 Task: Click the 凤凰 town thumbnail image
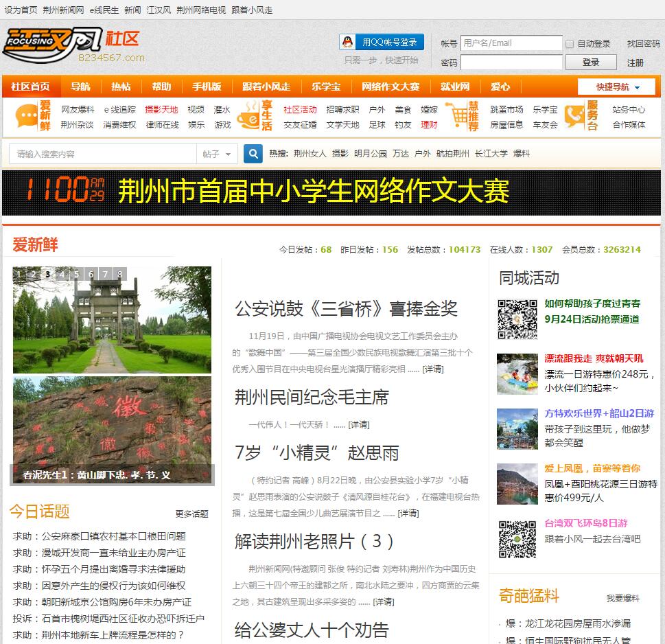click(x=517, y=483)
